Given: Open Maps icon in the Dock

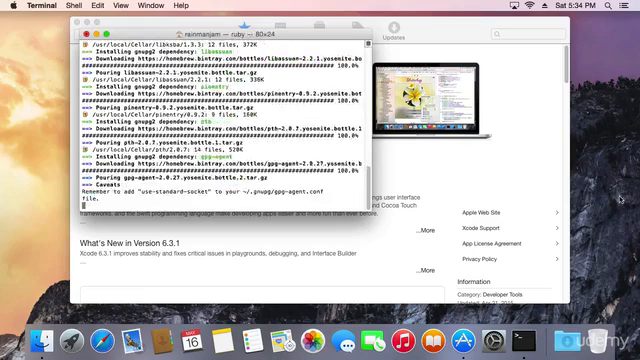Looking at the screenshot, I should coord(283,341).
